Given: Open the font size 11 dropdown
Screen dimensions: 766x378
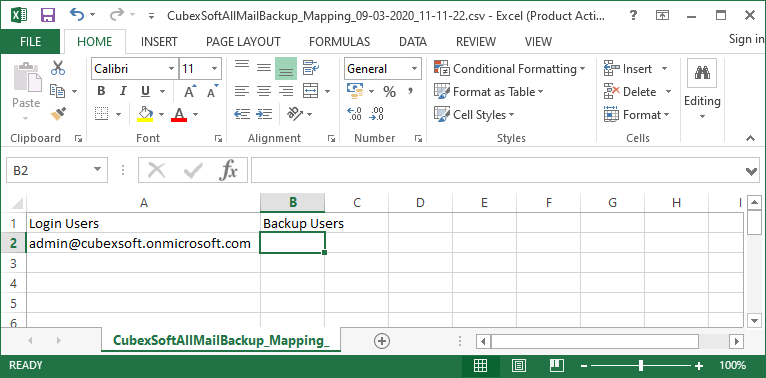Looking at the screenshot, I should [214, 69].
